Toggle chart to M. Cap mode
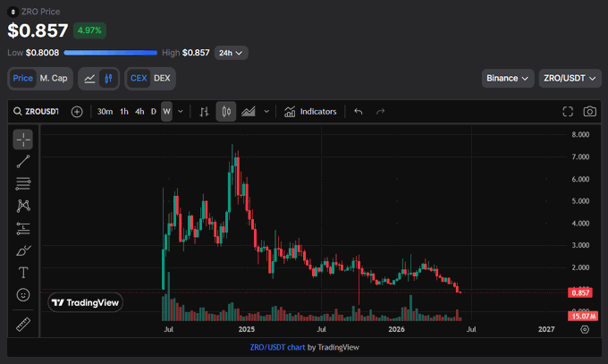This screenshot has width=608, height=364. point(54,79)
